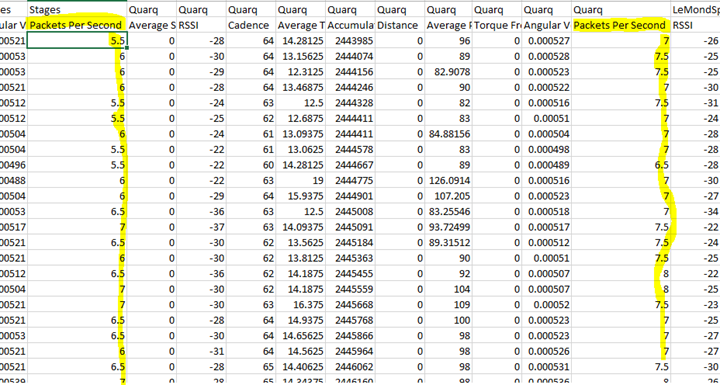Select the cell showing 16.375
The width and height of the screenshot is (720, 385).
click(x=300, y=305)
